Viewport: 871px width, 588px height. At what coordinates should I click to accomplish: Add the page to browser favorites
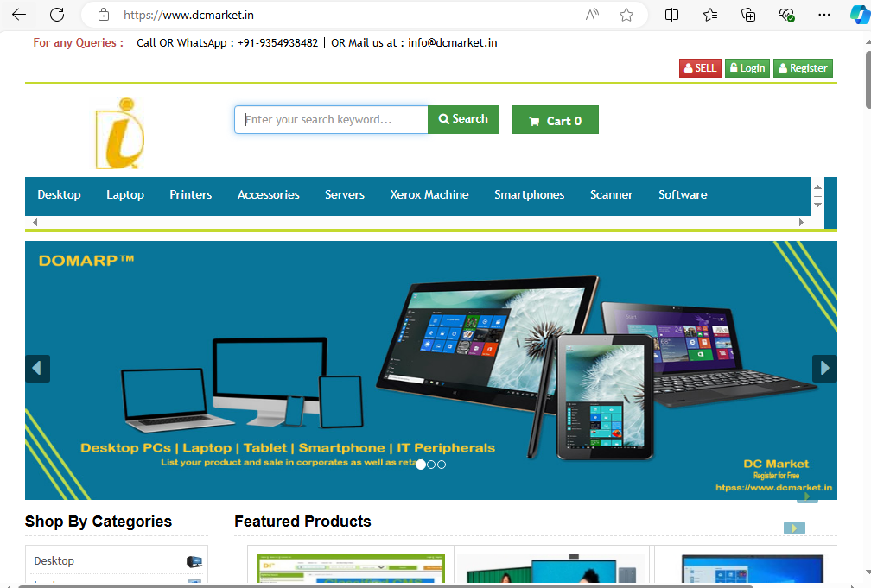(626, 15)
